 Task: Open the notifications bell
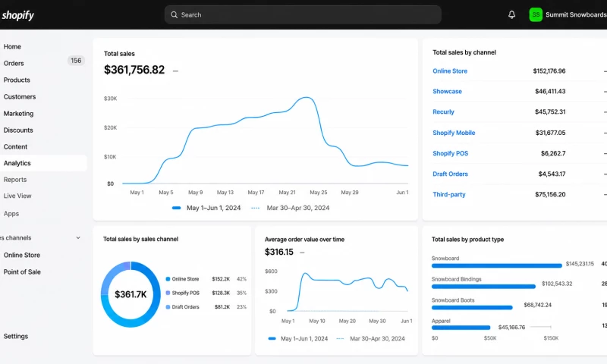tap(511, 14)
